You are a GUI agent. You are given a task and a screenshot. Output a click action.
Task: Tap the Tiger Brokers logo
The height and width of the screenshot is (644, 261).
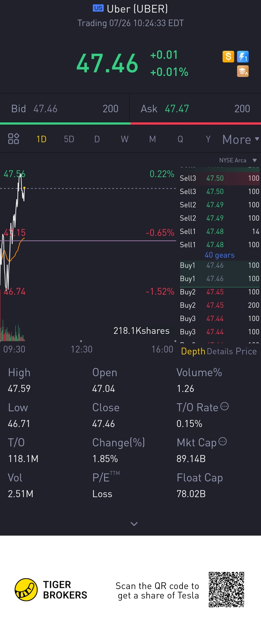[26, 590]
